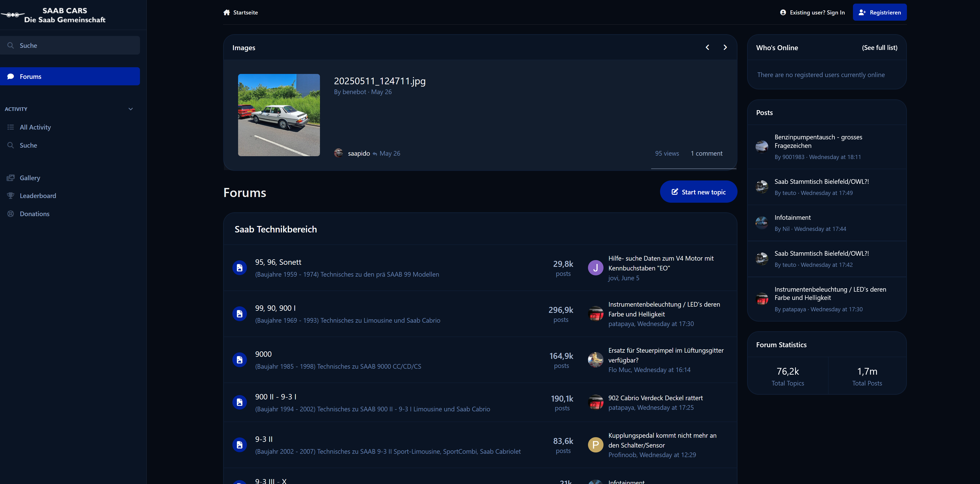Click the 9000 forum document icon
Image resolution: width=980 pixels, height=484 pixels.
(x=240, y=360)
